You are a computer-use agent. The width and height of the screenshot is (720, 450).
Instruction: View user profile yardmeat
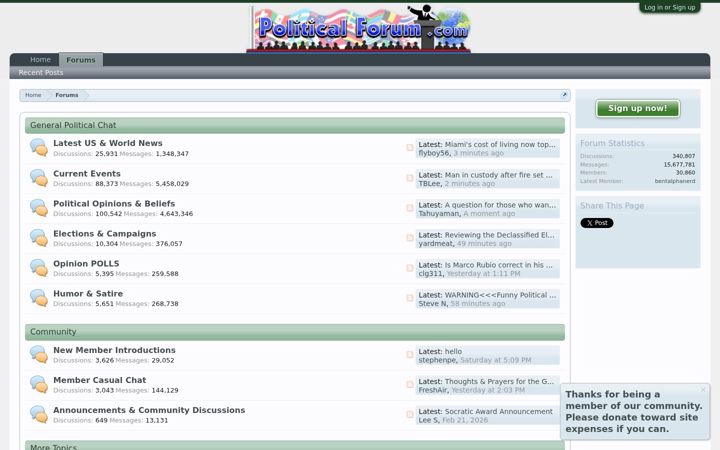click(435, 243)
